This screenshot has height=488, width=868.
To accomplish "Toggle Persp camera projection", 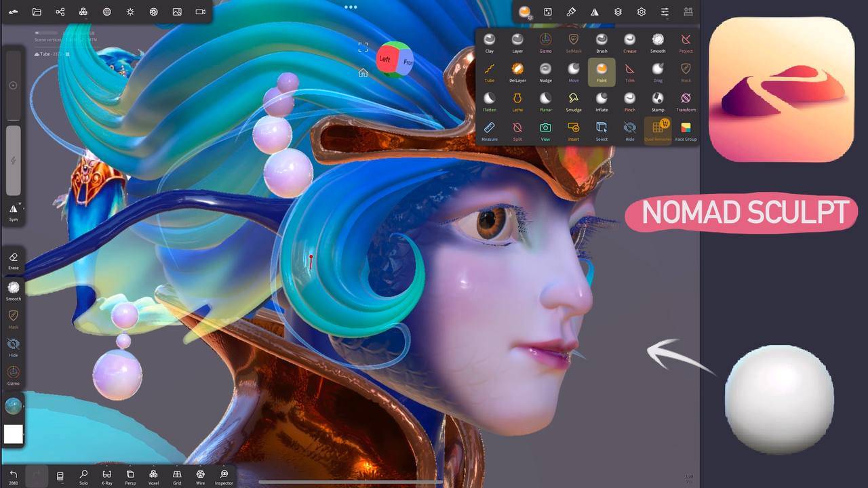I will tap(130, 476).
